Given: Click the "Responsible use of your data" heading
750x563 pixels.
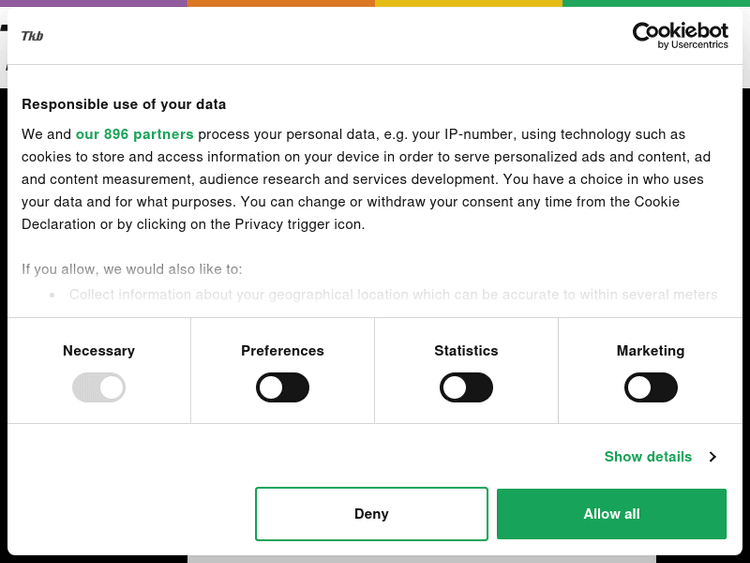Looking at the screenshot, I should coord(124,104).
